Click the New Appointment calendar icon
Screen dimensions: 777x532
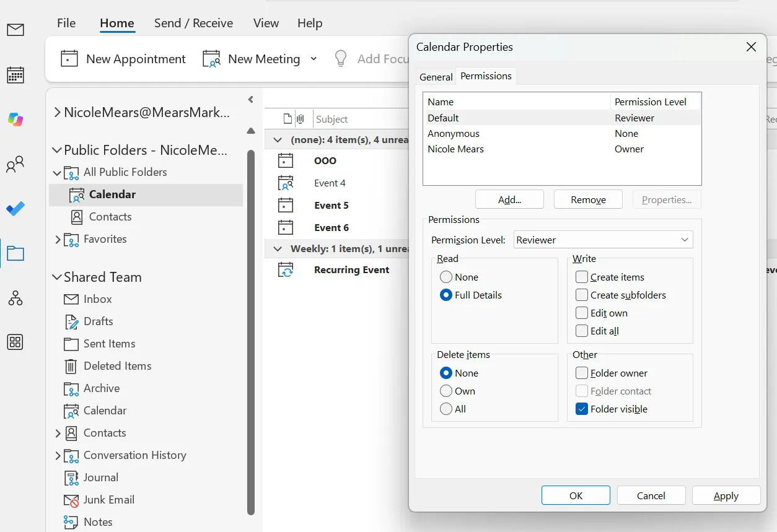point(69,59)
